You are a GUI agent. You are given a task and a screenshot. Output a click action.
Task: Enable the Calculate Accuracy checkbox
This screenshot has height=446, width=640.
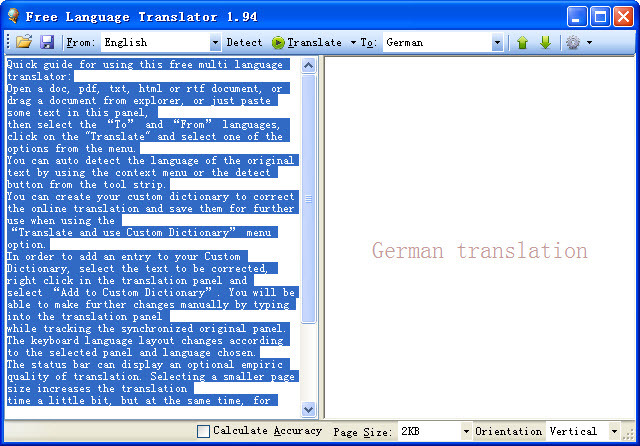click(x=203, y=431)
